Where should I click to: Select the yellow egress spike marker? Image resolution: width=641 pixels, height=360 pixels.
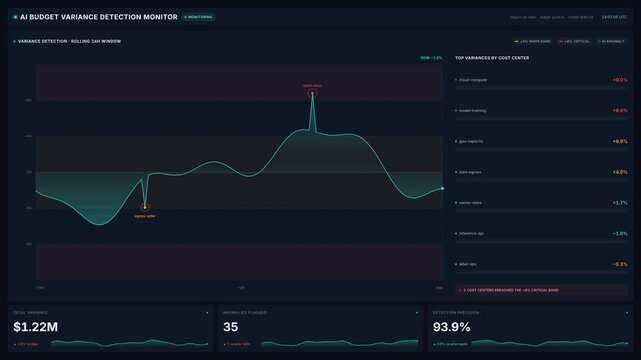click(x=145, y=208)
